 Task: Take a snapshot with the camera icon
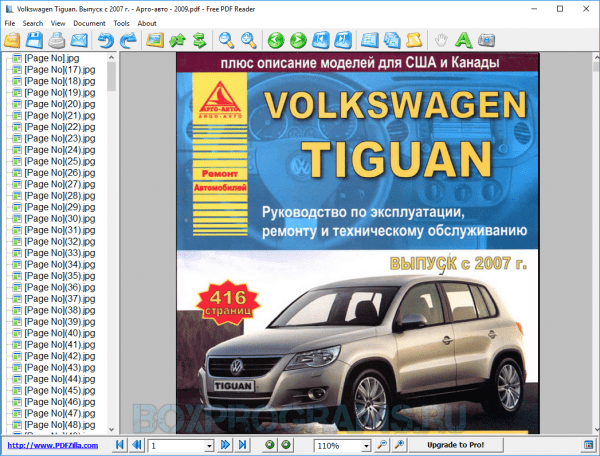pyautogui.click(x=486, y=40)
